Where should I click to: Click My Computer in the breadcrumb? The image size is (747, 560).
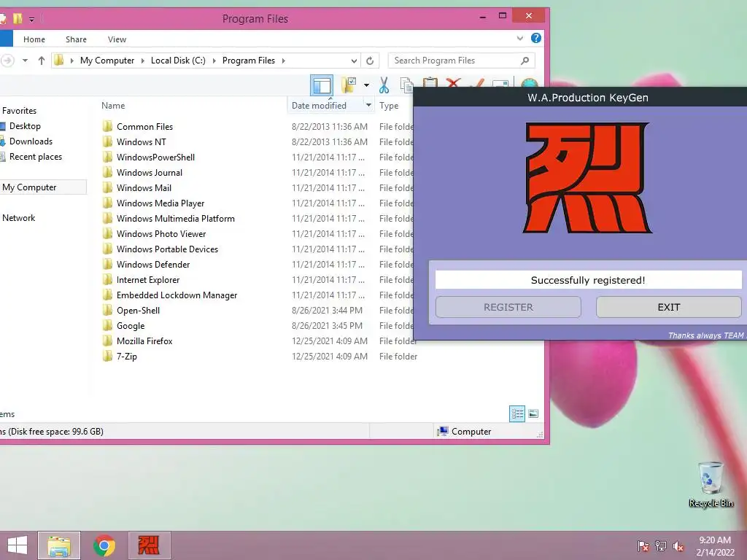[x=107, y=61]
